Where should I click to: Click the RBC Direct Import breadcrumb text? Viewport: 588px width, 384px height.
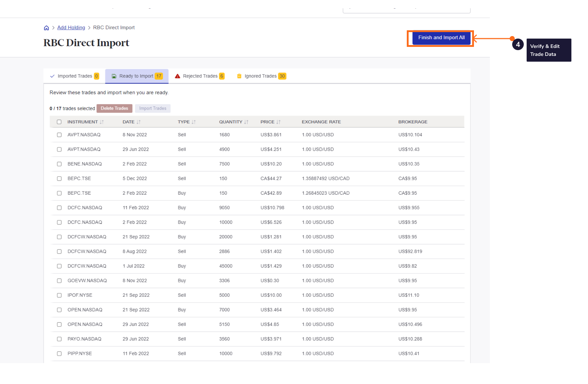click(114, 27)
